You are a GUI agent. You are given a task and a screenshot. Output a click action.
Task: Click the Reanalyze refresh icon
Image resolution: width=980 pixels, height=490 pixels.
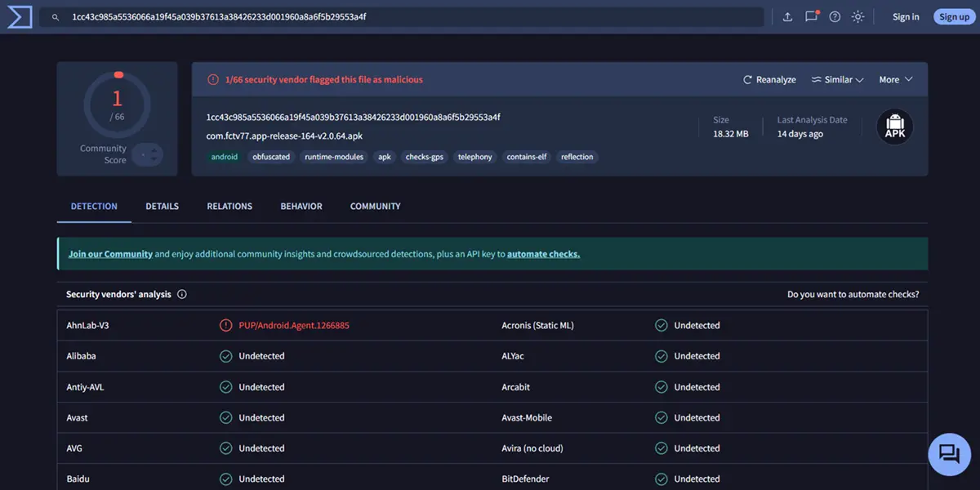746,79
